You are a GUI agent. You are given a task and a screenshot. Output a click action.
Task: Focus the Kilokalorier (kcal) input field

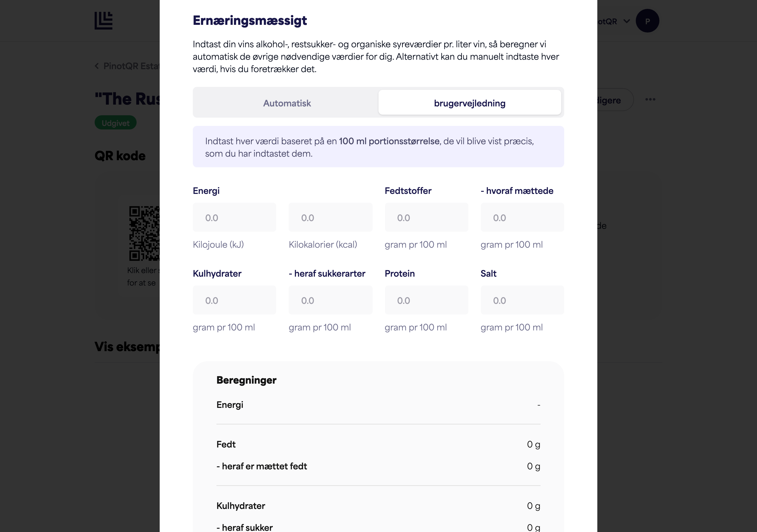tap(330, 217)
